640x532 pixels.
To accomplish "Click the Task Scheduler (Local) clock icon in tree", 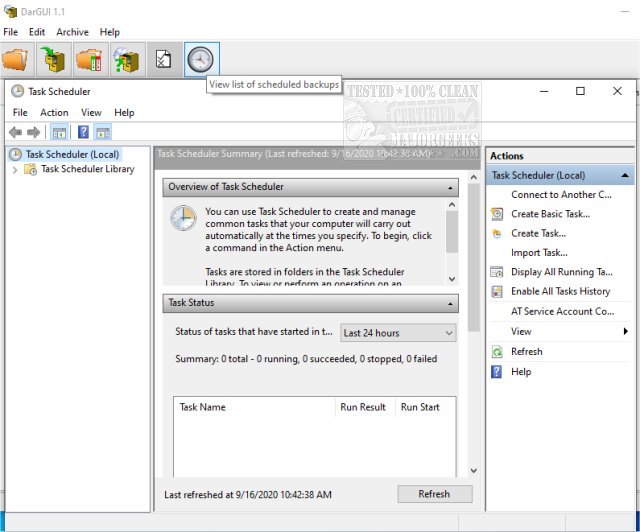I will 16,154.
